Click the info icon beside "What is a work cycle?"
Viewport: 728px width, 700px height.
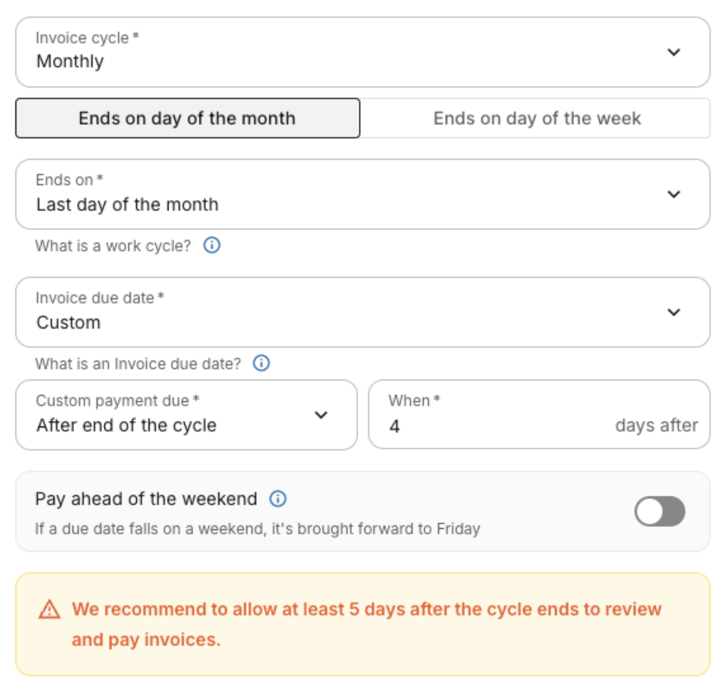[x=212, y=246]
